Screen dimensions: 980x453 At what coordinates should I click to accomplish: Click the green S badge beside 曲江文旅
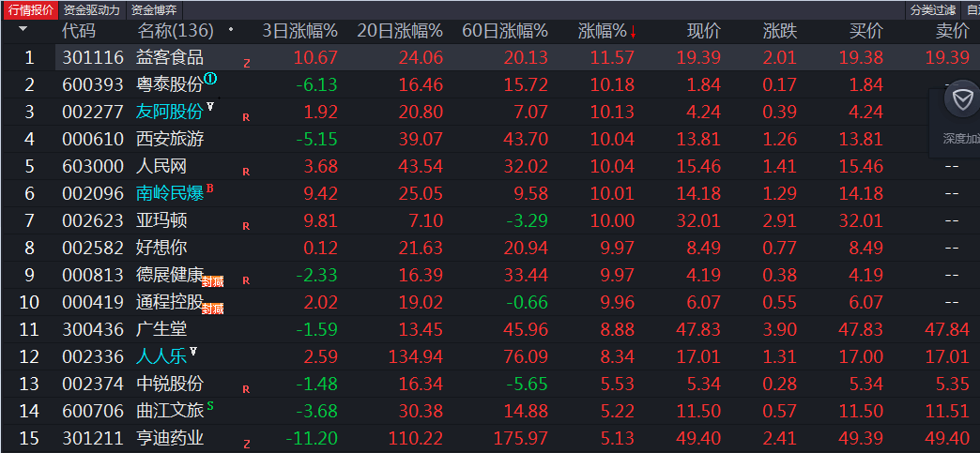(x=210, y=405)
